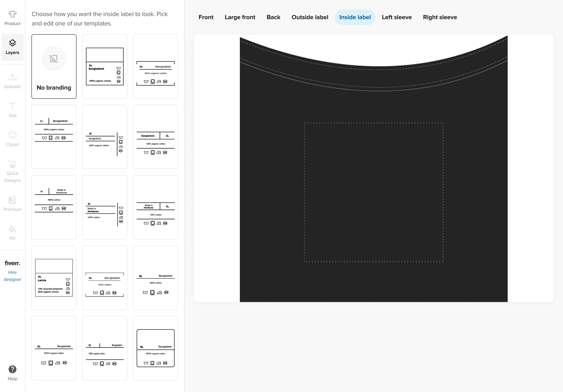This screenshot has height=392, width=563.
Task: Select the No branding label template
Action: (54, 66)
